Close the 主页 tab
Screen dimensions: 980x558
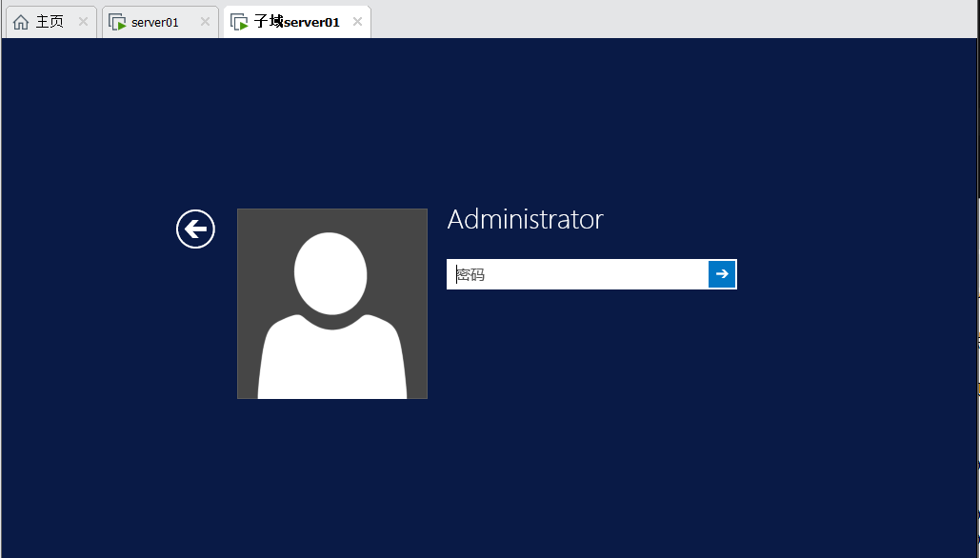point(83,22)
